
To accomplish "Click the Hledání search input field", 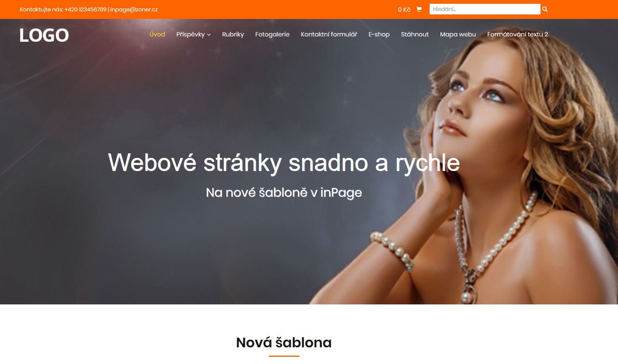I will click(485, 9).
